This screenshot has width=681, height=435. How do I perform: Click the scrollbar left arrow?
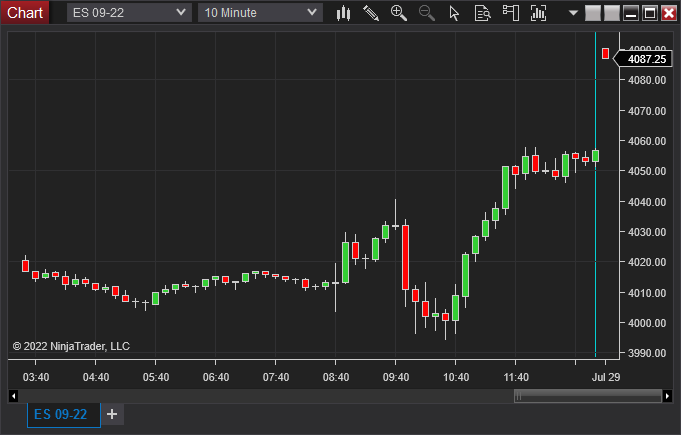click(12, 396)
